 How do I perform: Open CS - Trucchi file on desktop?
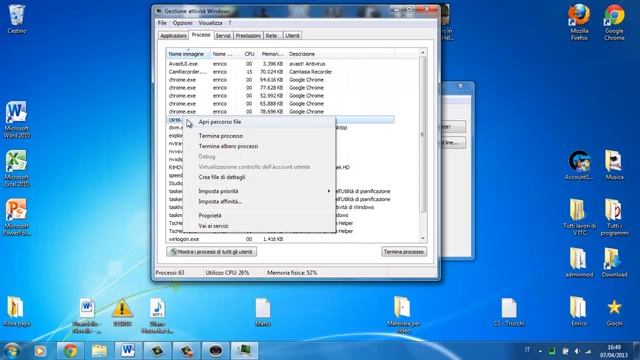click(x=509, y=312)
